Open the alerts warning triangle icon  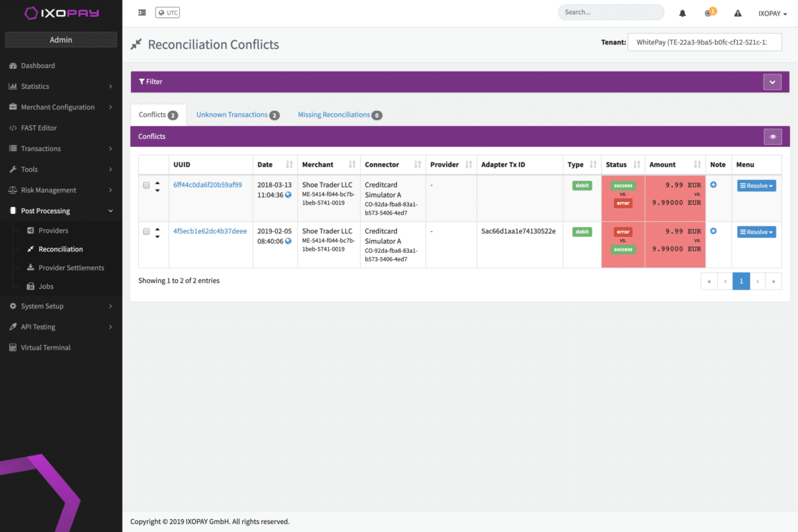point(737,13)
